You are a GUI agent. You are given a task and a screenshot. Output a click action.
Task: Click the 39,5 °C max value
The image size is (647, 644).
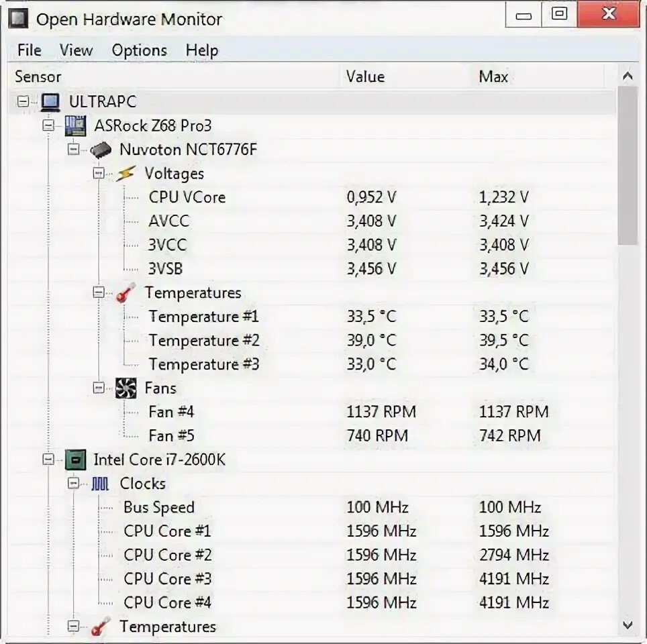(503, 340)
